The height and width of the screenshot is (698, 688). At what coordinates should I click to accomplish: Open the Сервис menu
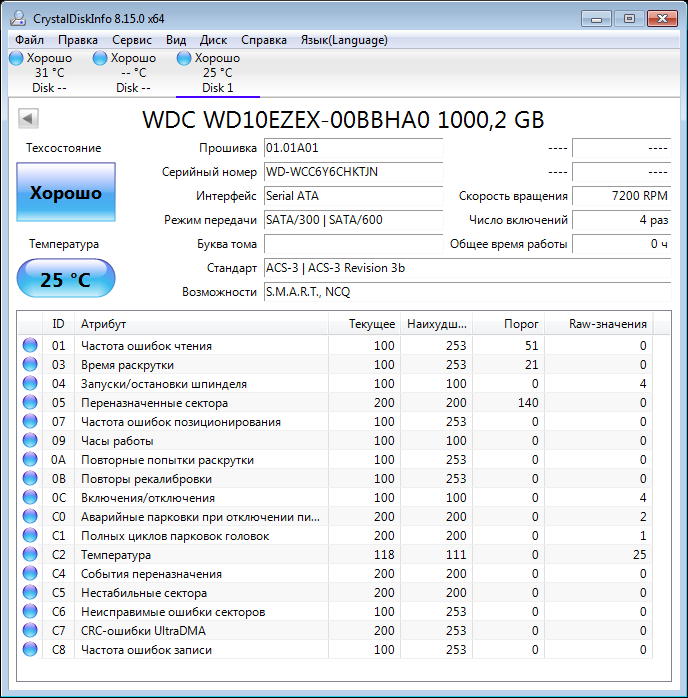coord(132,40)
